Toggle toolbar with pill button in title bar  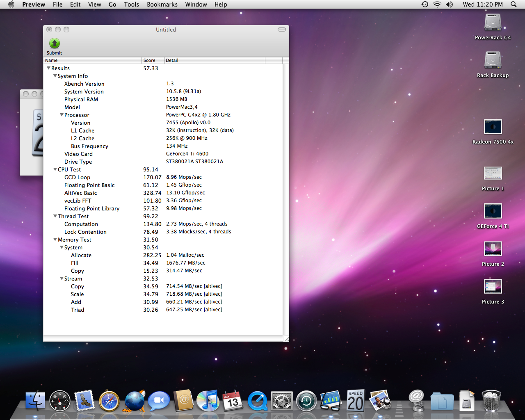pyautogui.click(x=282, y=30)
